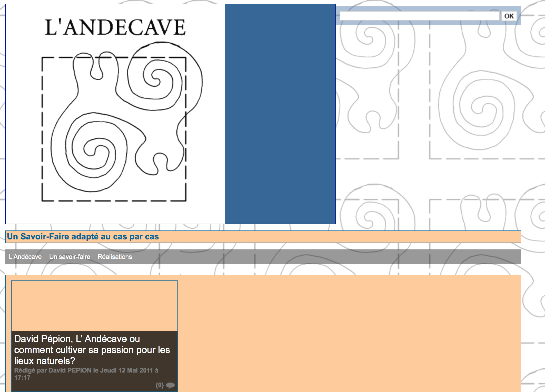Click the time stamp 17:17 in the byline

pos(22,378)
